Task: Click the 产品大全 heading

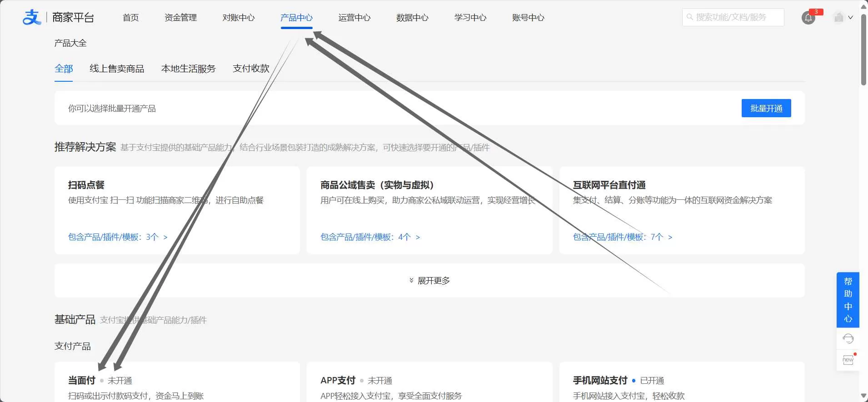Action: (x=70, y=43)
